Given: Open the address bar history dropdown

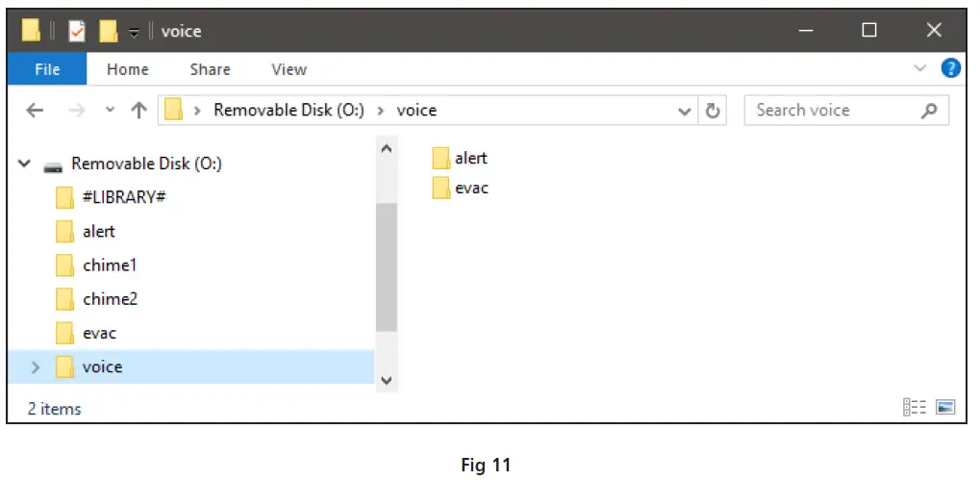Looking at the screenshot, I should 685,111.
